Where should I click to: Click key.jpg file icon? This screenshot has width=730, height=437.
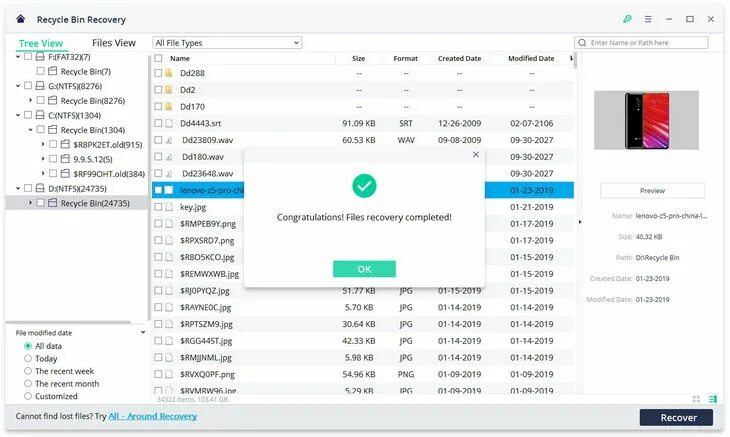[169, 207]
